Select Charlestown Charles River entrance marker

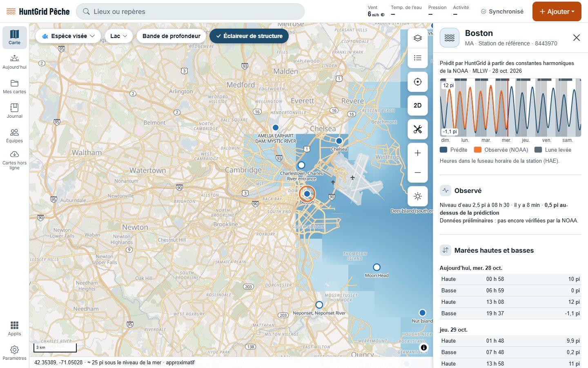click(301, 165)
